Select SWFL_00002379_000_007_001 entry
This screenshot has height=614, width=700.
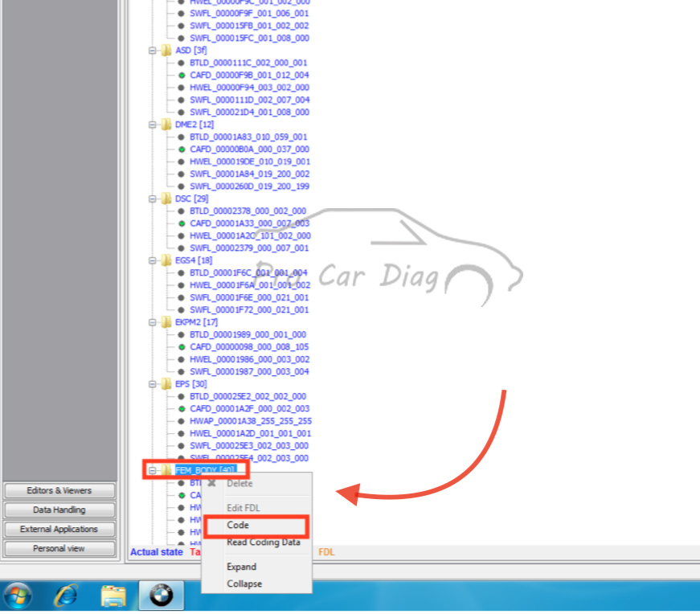pos(249,248)
